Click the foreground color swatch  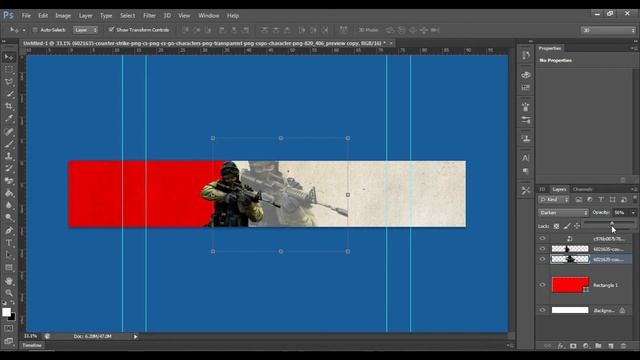tap(6, 312)
